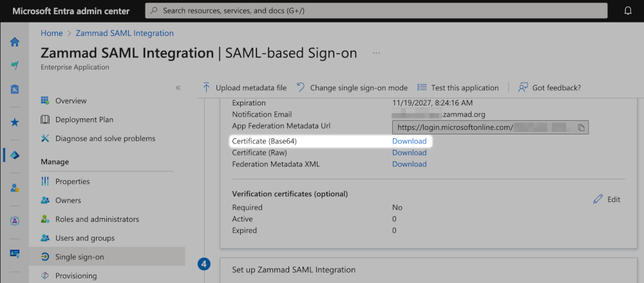
Task: Open Provisioning in the sidebar
Action: tap(76, 276)
